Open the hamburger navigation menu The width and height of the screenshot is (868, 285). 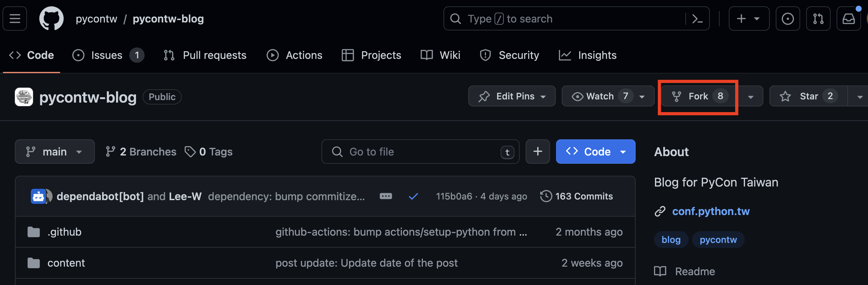click(15, 18)
